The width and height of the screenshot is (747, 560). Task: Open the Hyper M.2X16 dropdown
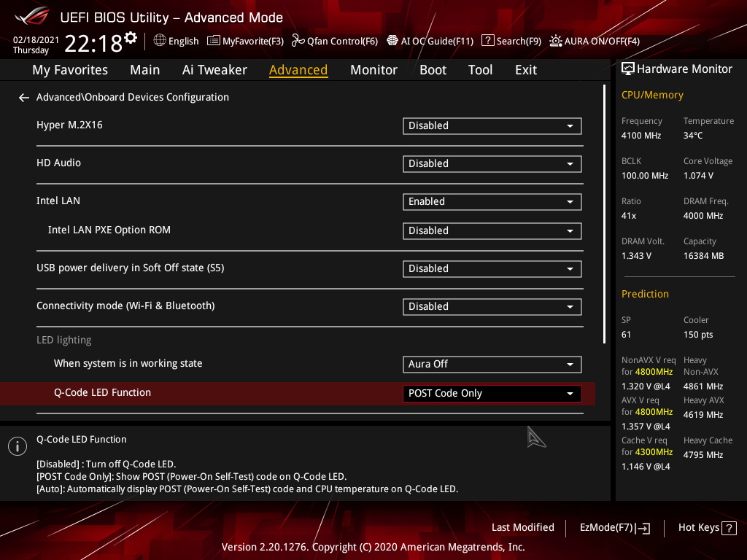pyautogui.click(x=492, y=125)
